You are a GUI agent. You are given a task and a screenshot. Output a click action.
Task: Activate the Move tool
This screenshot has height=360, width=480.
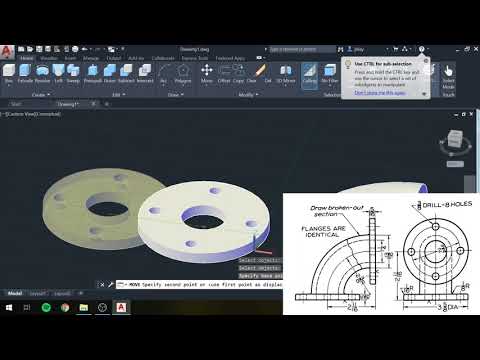click(x=207, y=73)
